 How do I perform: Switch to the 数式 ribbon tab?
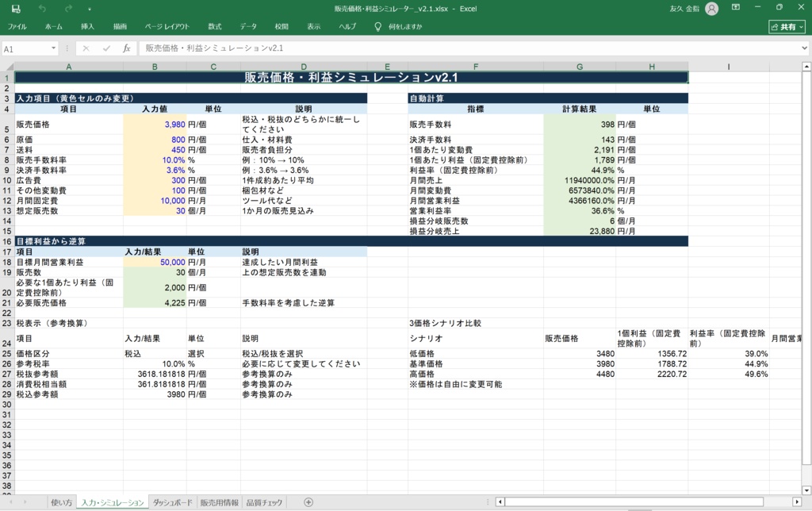(215, 26)
